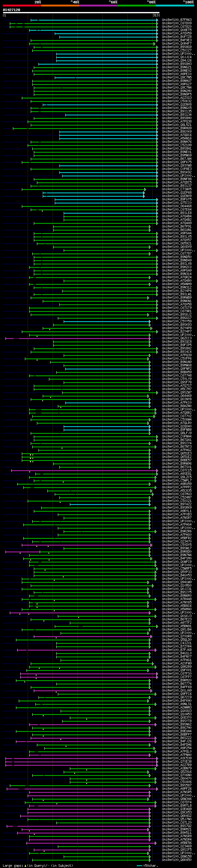Select the UniRef100_A7Q4A9 label
Viewport: 197px width, 868px height.
click(x=177, y=223)
